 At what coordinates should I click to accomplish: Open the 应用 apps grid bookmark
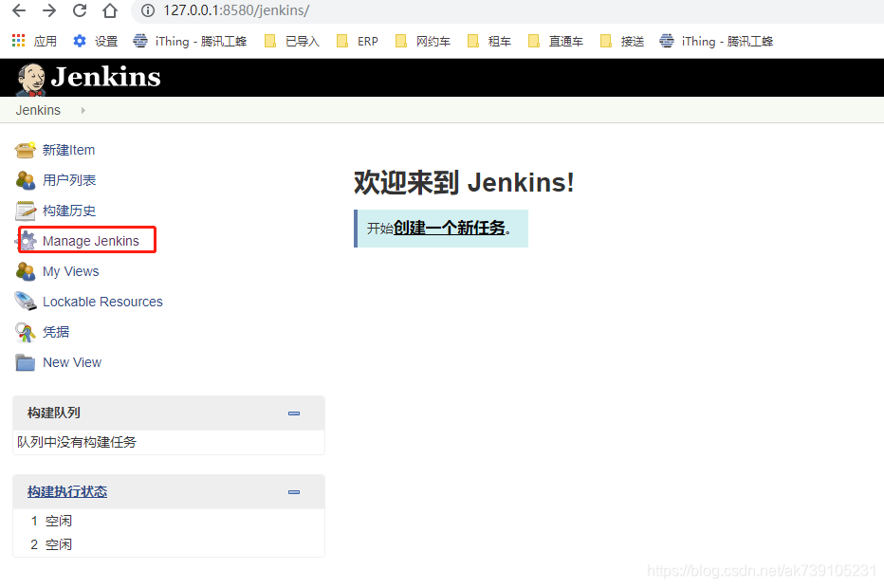point(35,41)
